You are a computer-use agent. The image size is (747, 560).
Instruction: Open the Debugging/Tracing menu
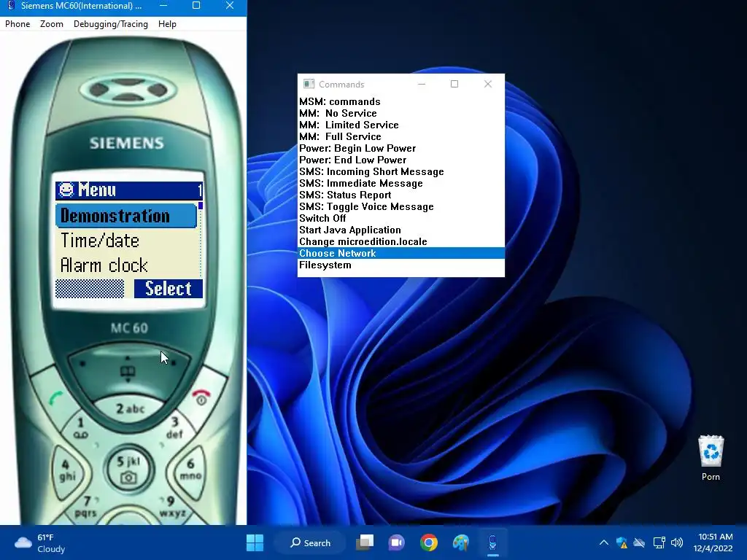click(111, 24)
